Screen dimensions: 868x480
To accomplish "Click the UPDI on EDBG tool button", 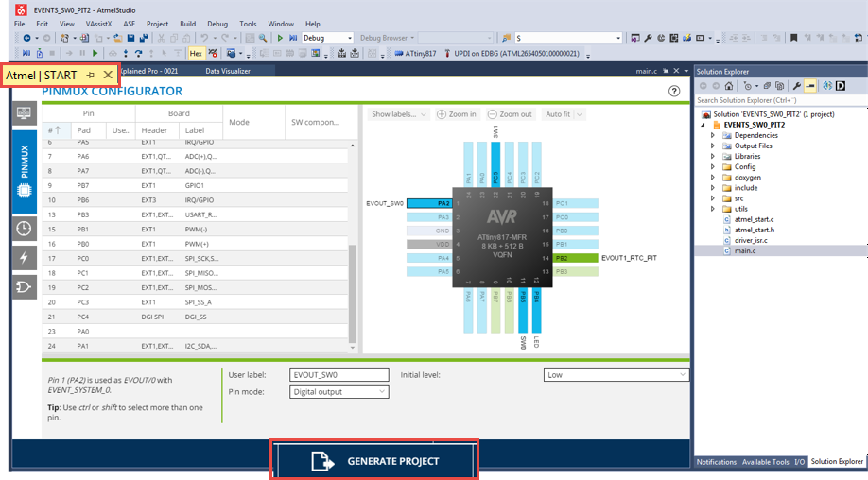I will pyautogui.click(x=512, y=54).
